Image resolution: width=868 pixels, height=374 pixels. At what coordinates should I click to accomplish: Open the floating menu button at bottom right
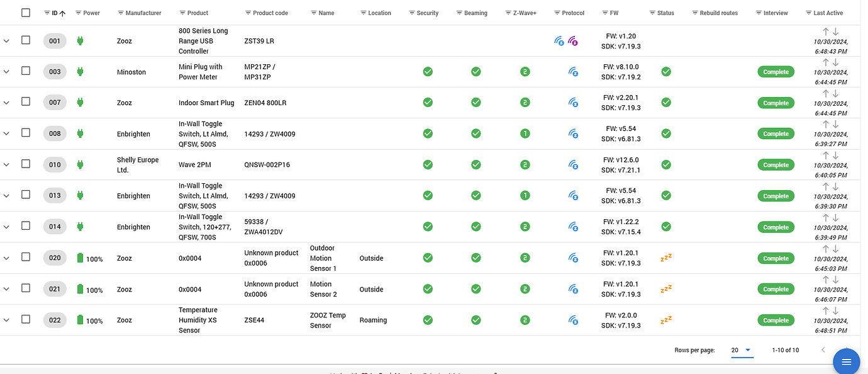coord(846,361)
